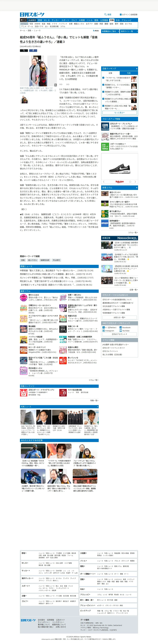Share article via the Facebook icon button
The image size is (158, 644).
(33, 51)
